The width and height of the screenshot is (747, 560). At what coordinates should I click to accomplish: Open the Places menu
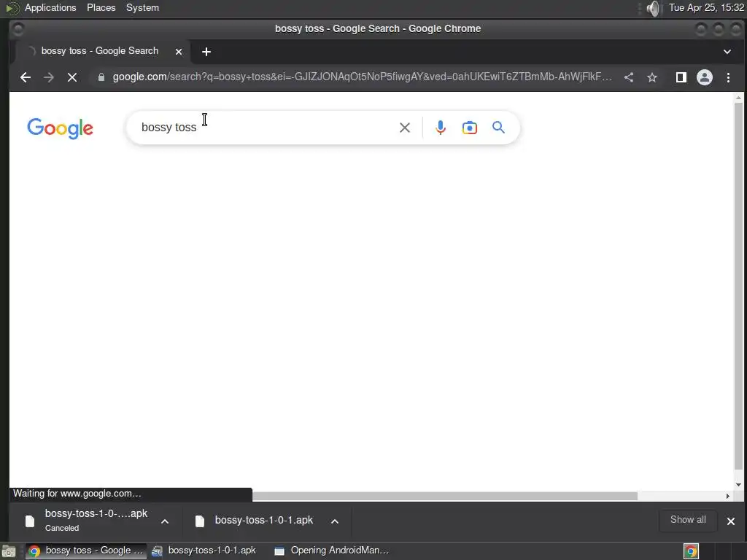(101, 7)
